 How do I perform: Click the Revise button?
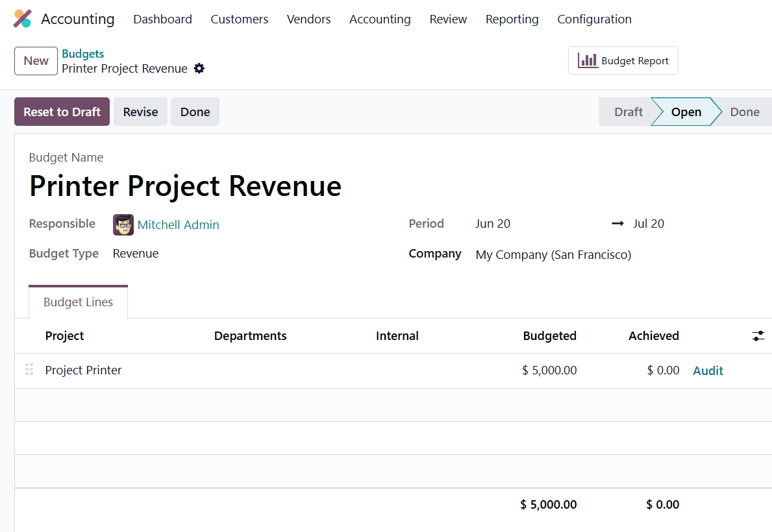[140, 112]
